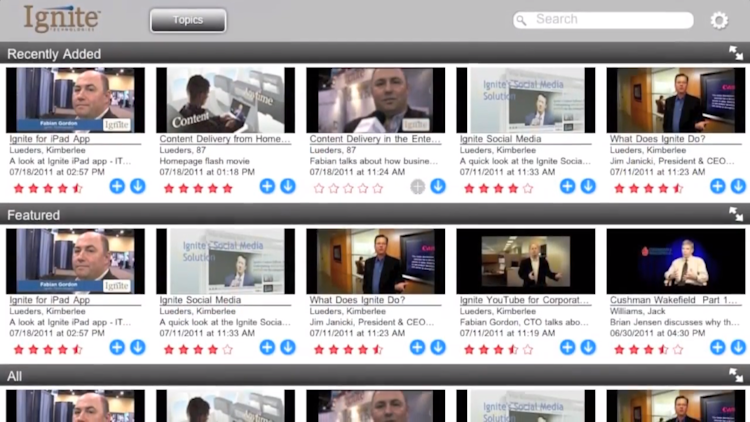750x422 pixels.
Task: Download What Does Ignite Do in Featured
Action: (438, 347)
